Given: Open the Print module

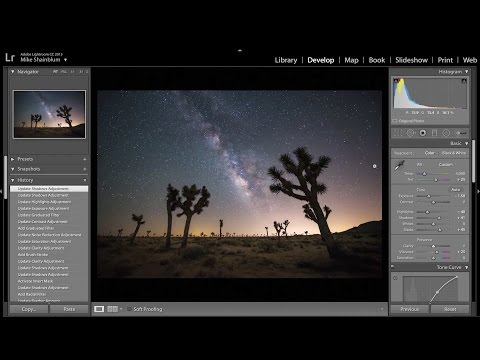Looking at the screenshot, I should click(445, 60).
